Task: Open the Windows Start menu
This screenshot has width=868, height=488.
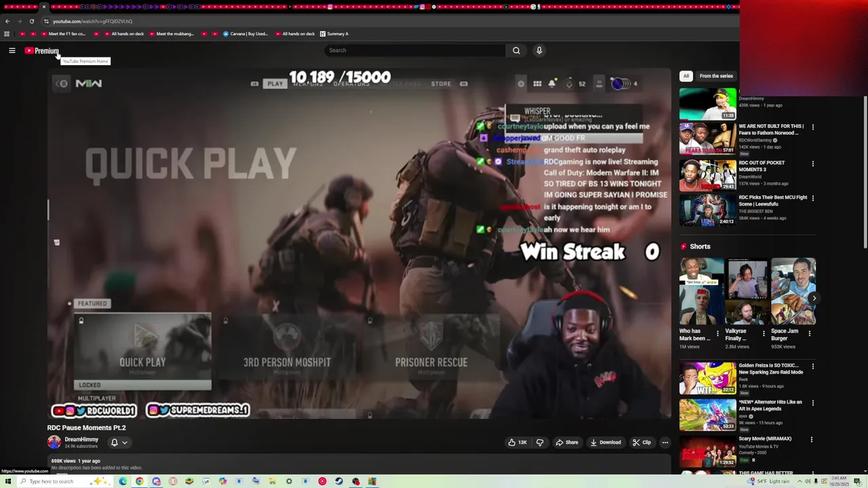Action: click(7, 481)
